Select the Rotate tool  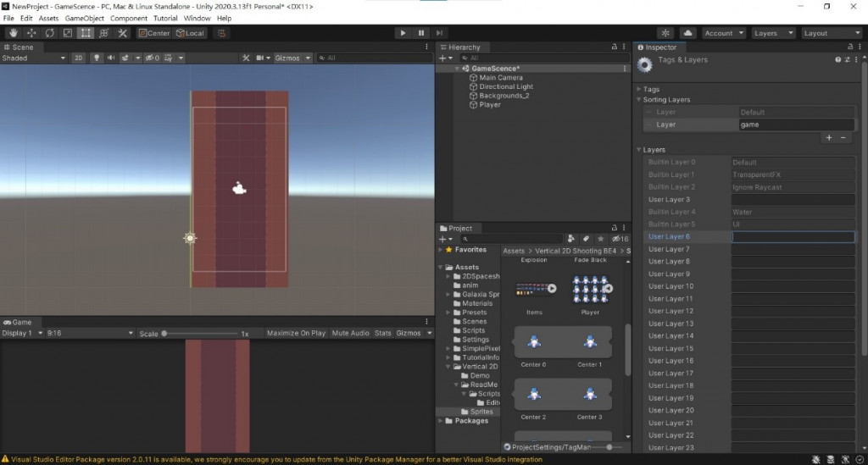coord(49,33)
